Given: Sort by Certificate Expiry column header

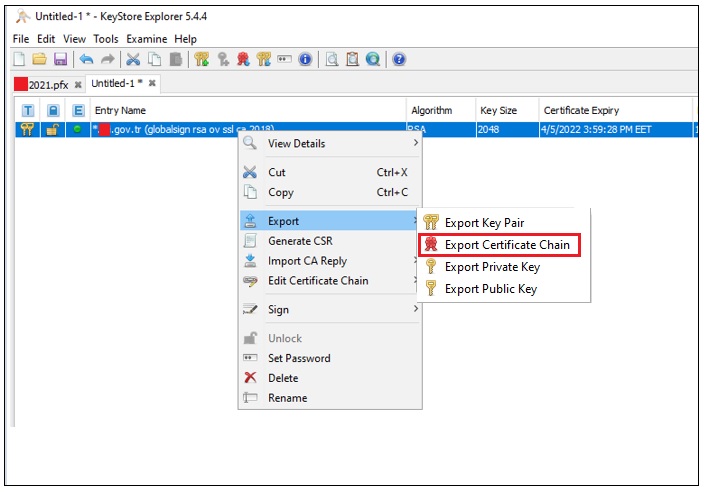Looking at the screenshot, I should pos(581,110).
